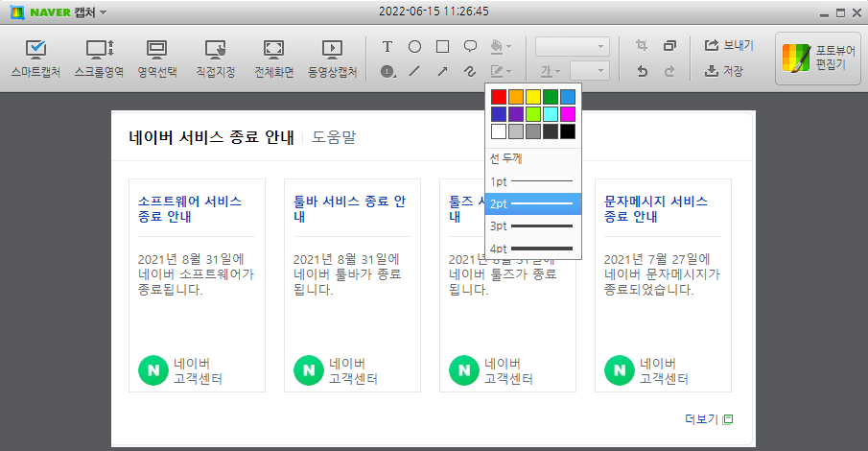Save the capture (저장)
The image size is (868, 451).
(x=724, y=71)
